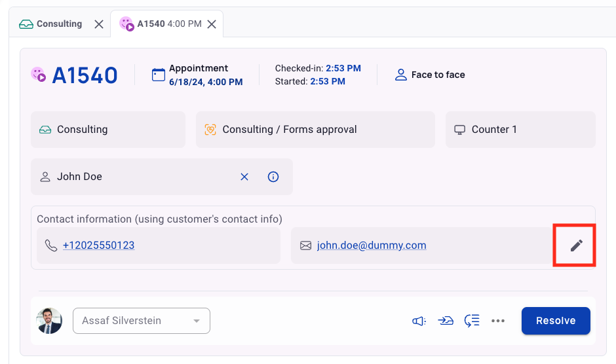Open email link john.doe@dummy.com
Screen dimensions: 616x364
click(x=372, y=246)
